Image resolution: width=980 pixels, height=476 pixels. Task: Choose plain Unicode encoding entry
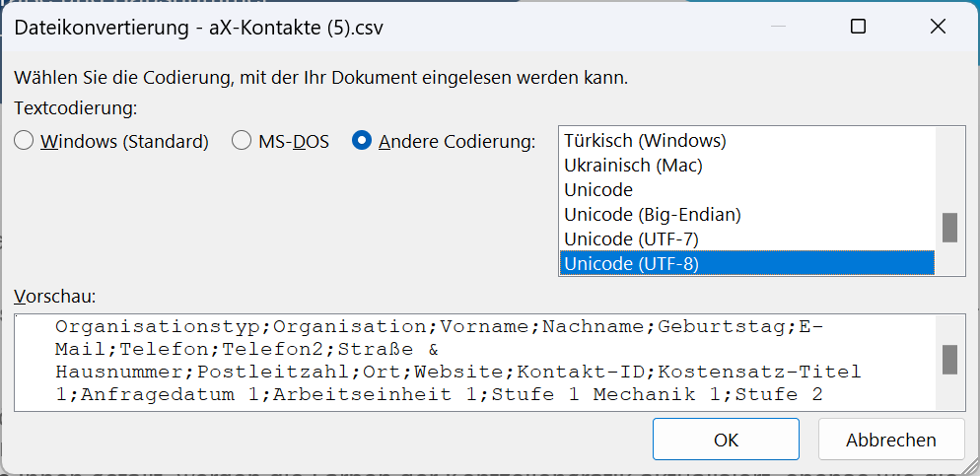[x=747, y=190]
